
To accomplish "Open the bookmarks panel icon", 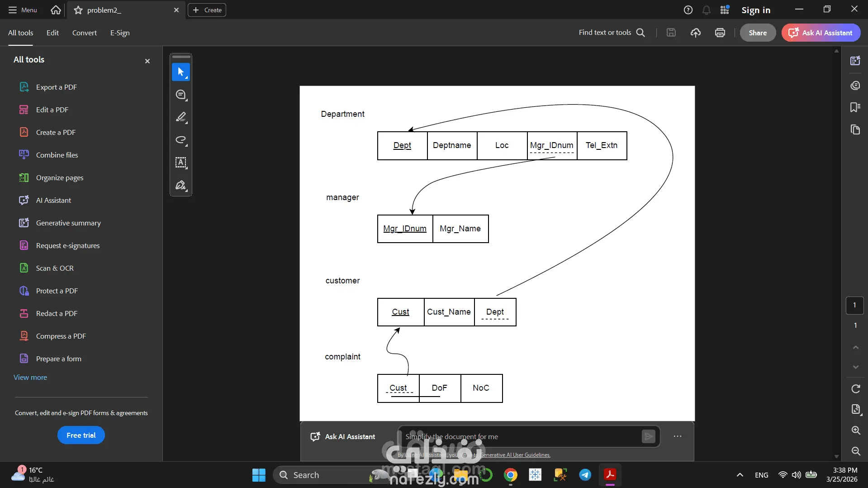I will [855, 107].
